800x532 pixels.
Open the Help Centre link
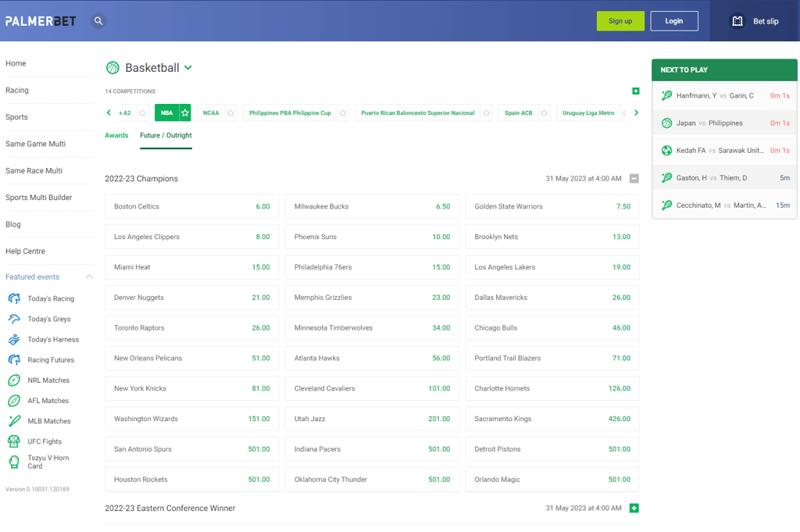25,251
